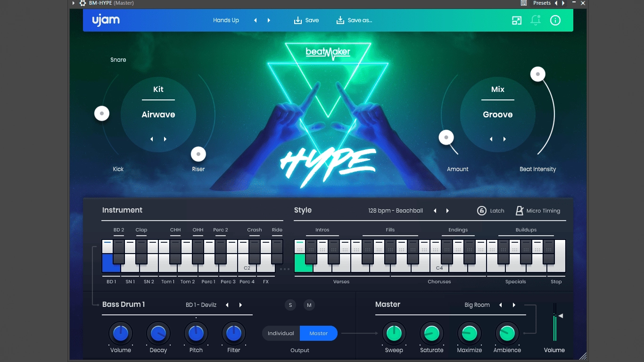
Task: Open the Big Room master preset list
Action: [x=477, y=305]
